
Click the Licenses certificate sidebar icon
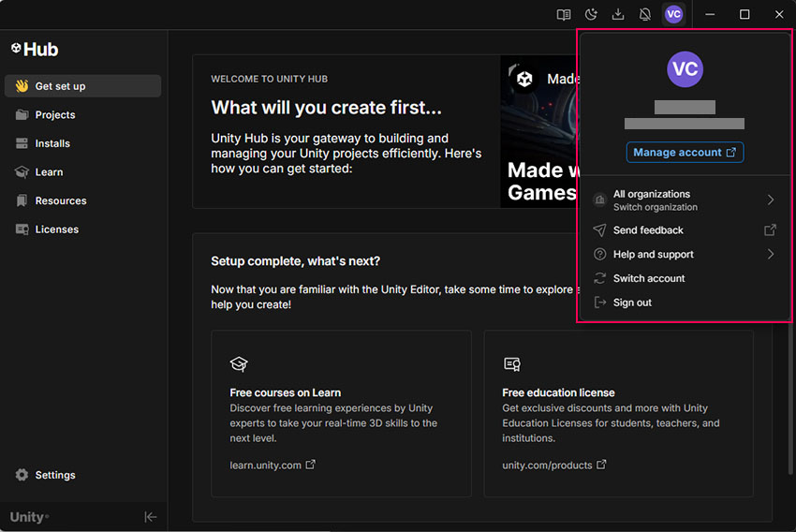pos(22,229)
